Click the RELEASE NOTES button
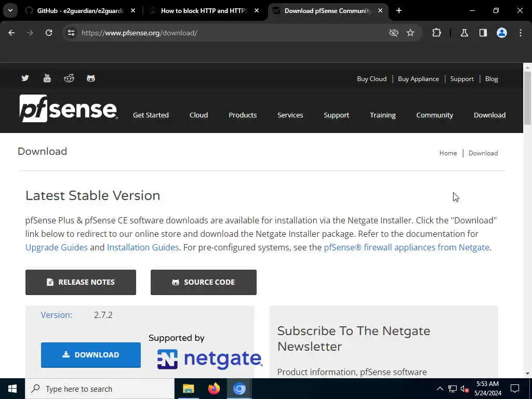This screenshot has width=532, height=399. pos(81,282)
